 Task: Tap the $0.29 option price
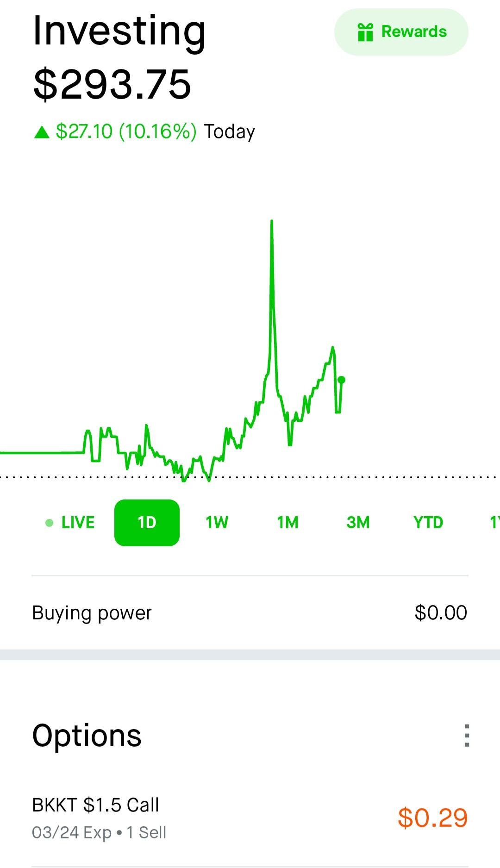pyautogui.click(x=432, y=818)
